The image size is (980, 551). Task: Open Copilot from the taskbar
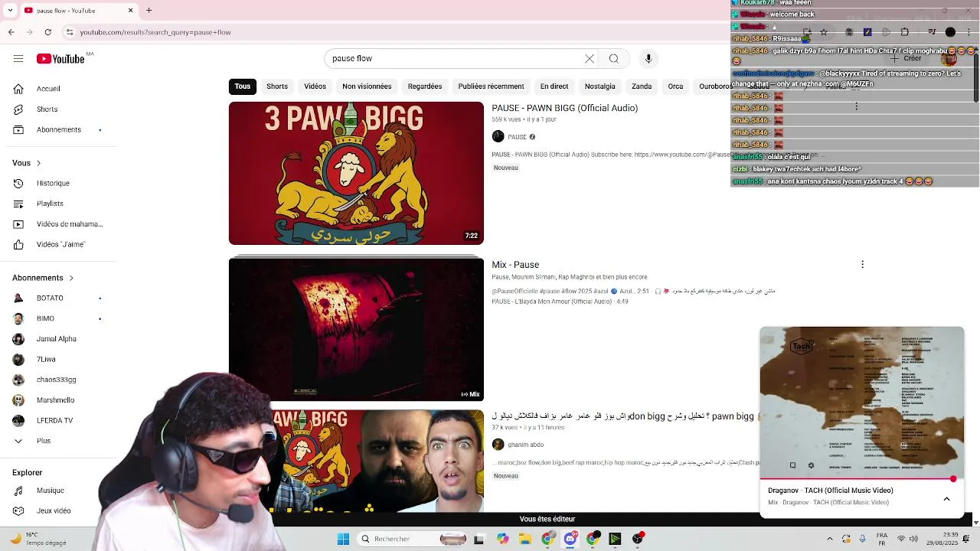pos(502,539)
